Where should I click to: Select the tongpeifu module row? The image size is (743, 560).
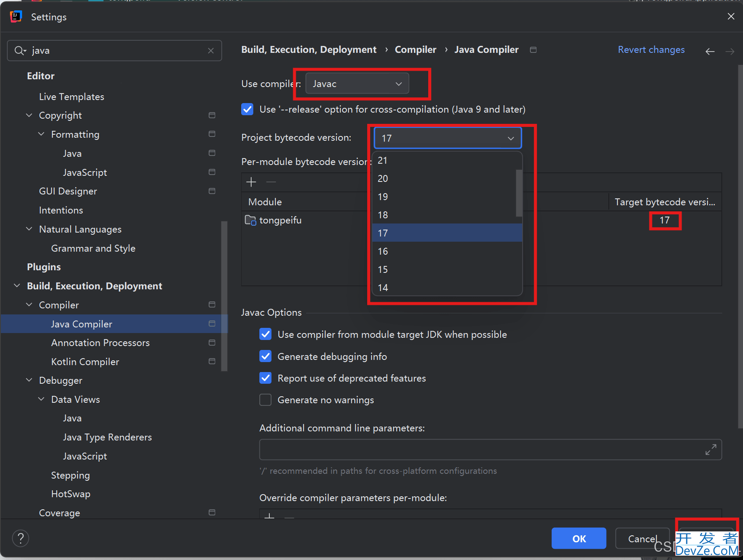click(x=481, y=220)
